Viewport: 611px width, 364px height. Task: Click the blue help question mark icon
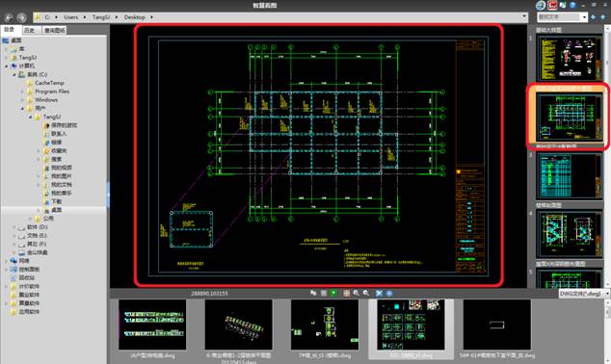pyautogui.click(x=572, y=5)
